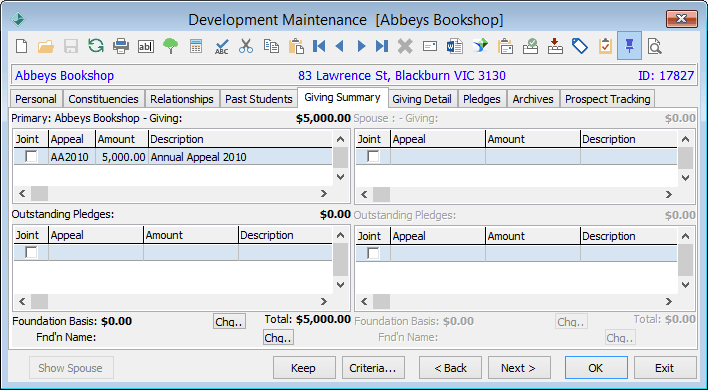Open the Relationships tab
The width and height of the screenshot is (708, 390).
point(182,99)
